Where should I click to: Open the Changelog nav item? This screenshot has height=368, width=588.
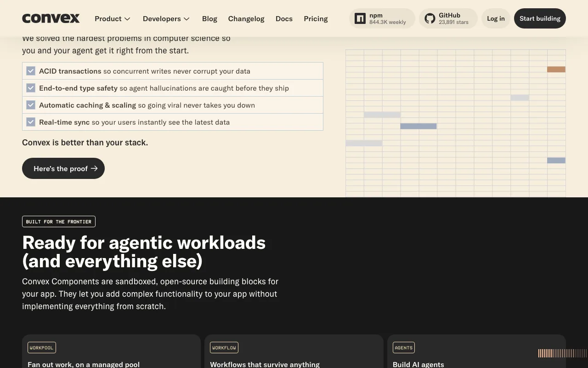pyautogui.click(x=246, y=18)
